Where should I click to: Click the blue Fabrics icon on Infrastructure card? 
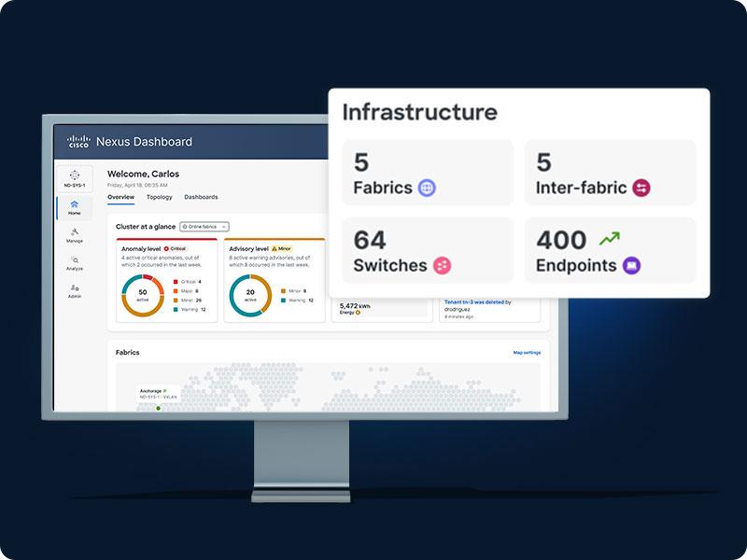pos(427,187)
